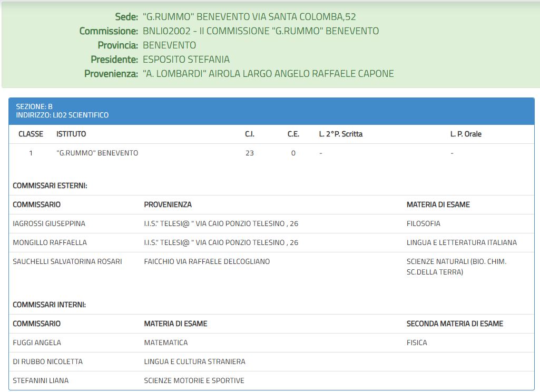Select the Provenienza value A. LOMBARDI AIROLA
Viewport: 540px width, 392px height.
tap(268, 73)
